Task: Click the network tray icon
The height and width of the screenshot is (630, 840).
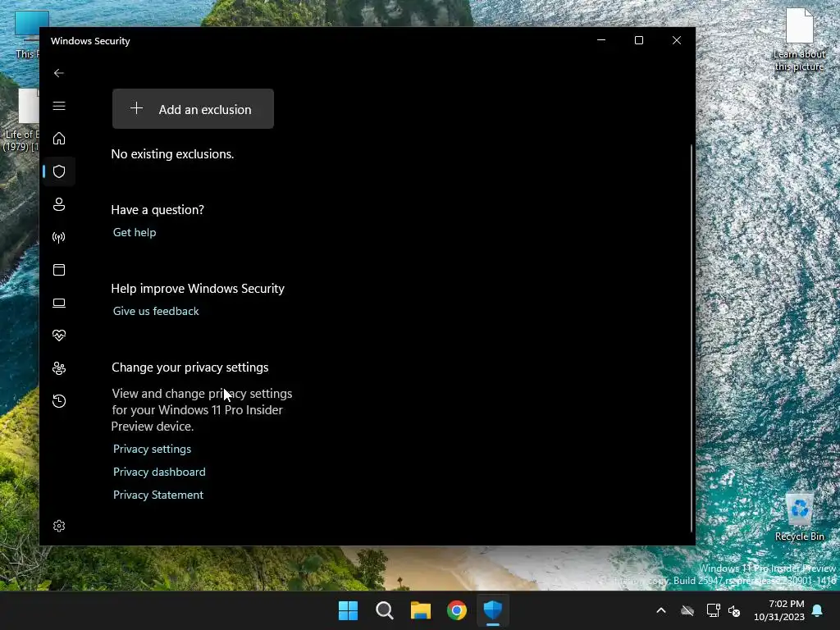Action: click(x=713, y=610)
